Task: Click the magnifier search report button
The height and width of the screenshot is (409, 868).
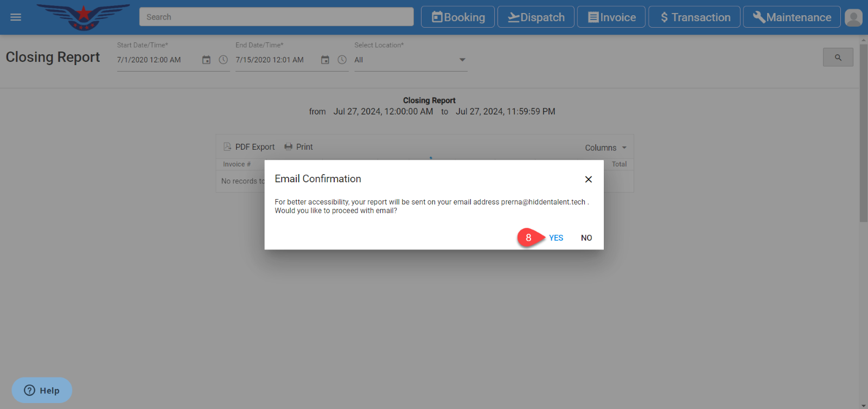Action: (838, 57)
